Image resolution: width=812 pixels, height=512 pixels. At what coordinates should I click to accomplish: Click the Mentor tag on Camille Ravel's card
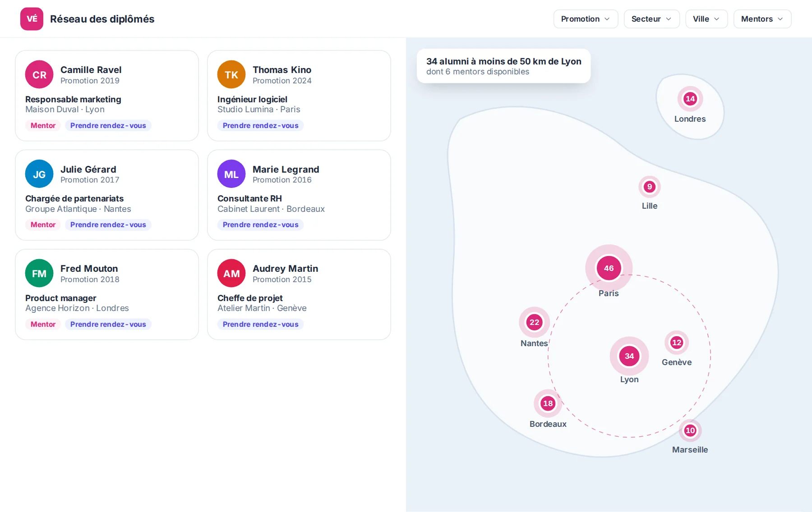click(43, 125)
